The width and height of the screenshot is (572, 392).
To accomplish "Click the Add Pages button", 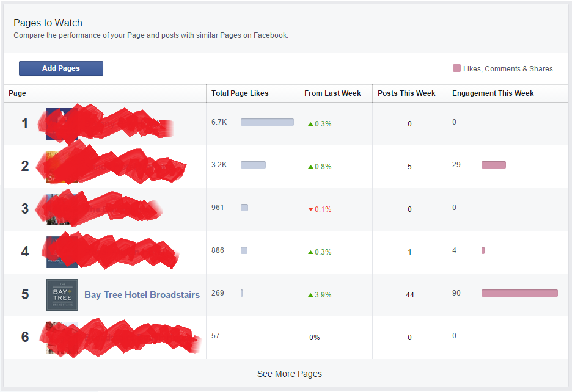I will click(x=61, y=68).
